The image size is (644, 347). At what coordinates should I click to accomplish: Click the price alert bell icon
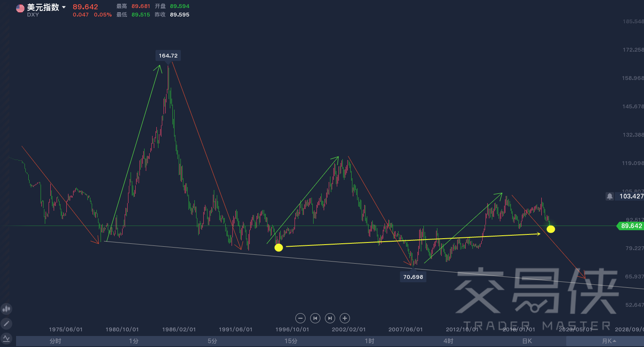[610, 196]
